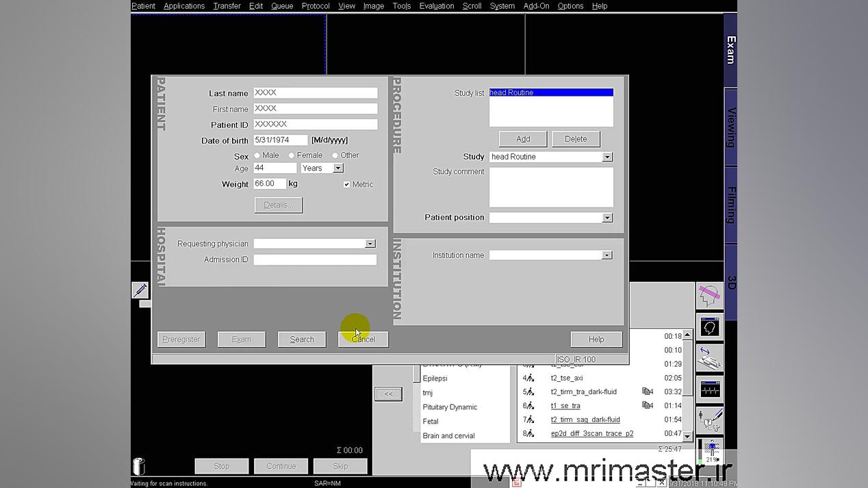
Task: Open the Protocol menu
Action: [316, 6]
